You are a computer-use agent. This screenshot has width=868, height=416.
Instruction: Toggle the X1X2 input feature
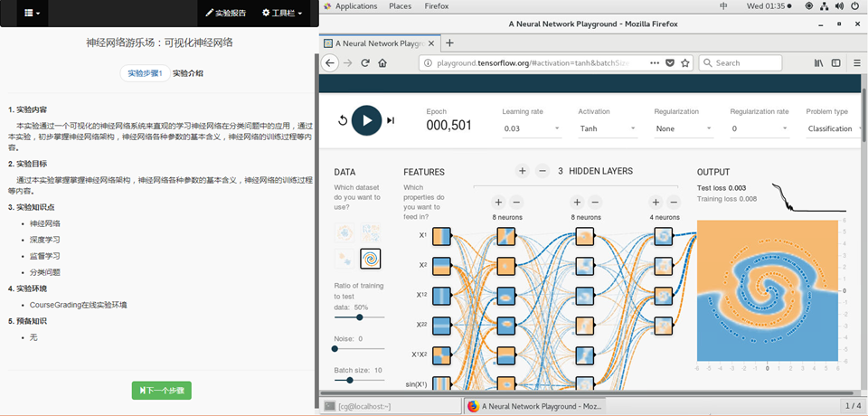pos(441,355)
